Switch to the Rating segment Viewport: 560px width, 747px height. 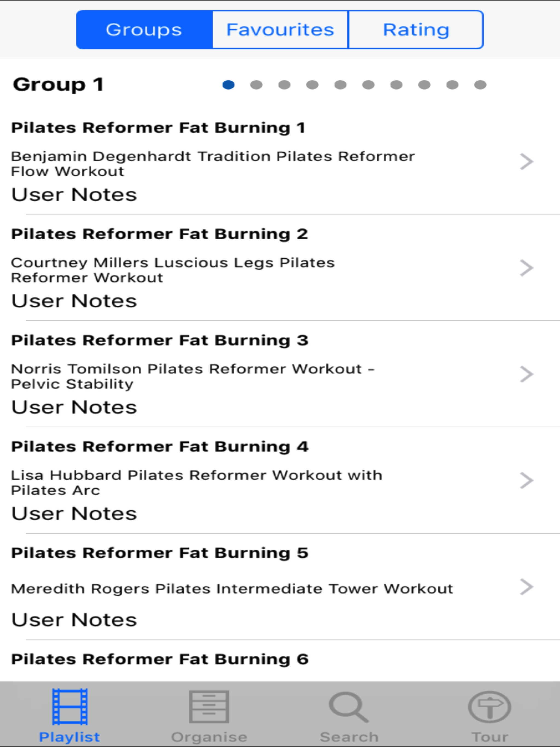tap(416, 30)
